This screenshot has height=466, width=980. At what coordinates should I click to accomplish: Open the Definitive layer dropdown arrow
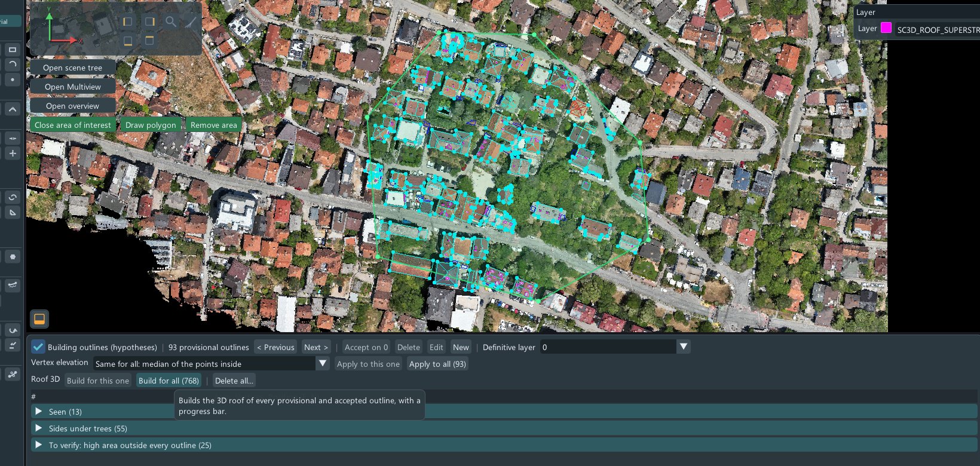[684, 347]
